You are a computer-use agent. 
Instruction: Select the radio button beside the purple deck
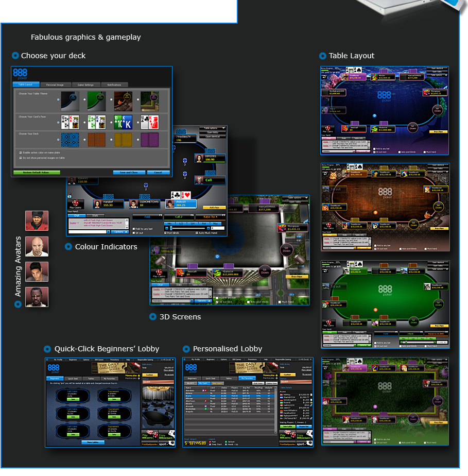(138, 140)
